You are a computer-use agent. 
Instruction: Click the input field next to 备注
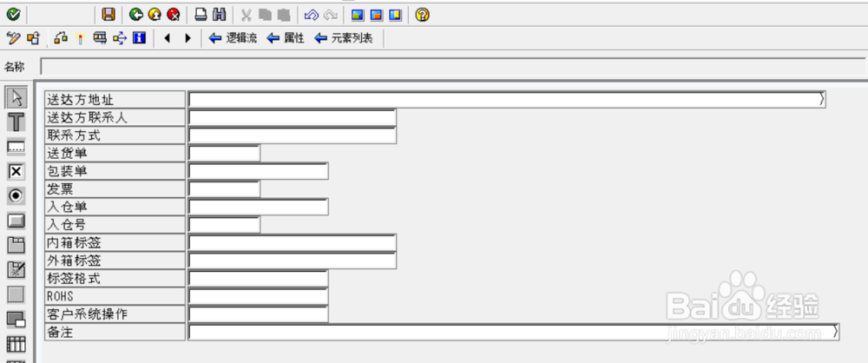click(514, 332)
